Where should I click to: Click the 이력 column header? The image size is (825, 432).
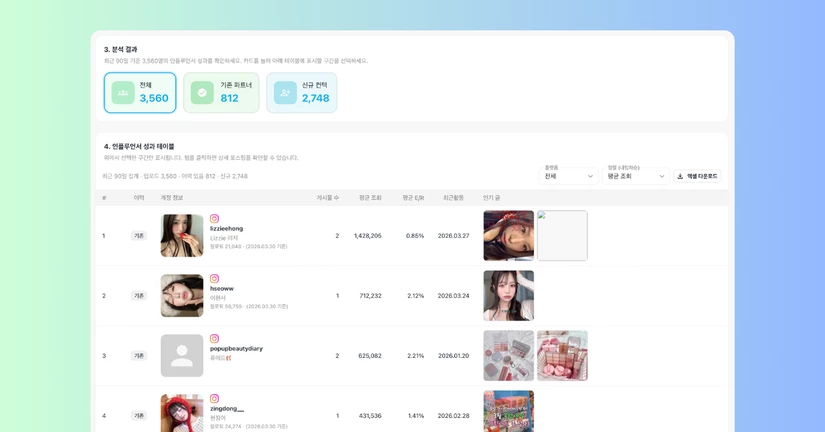139,198
